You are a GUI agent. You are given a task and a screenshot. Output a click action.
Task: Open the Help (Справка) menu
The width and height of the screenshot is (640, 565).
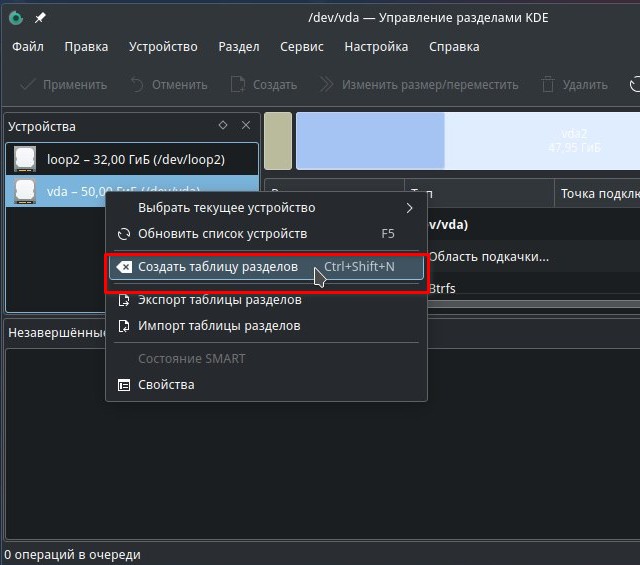pos(453,47)
